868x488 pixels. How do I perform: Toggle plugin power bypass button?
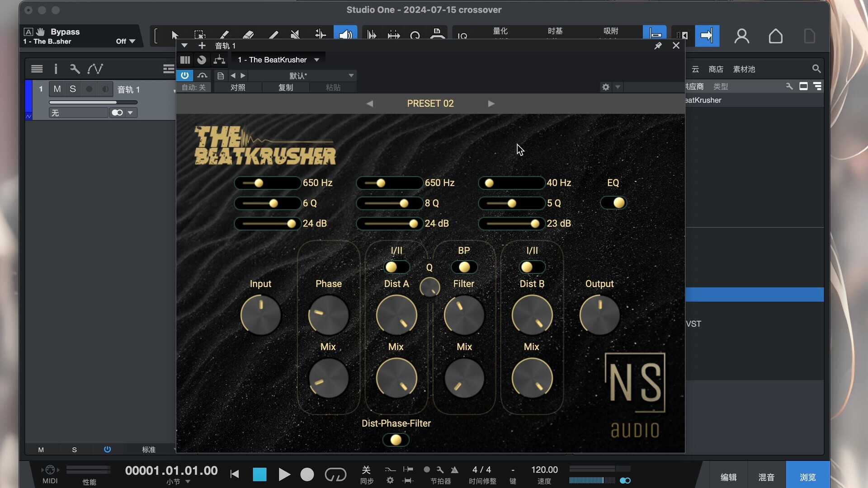tap(184, 75)
